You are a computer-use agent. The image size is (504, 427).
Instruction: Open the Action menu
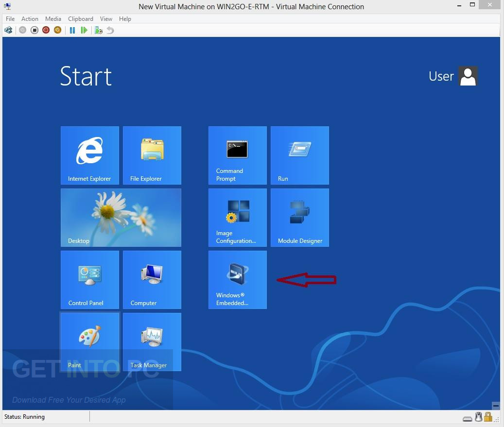pyautogui.click(x=30, y=19)
